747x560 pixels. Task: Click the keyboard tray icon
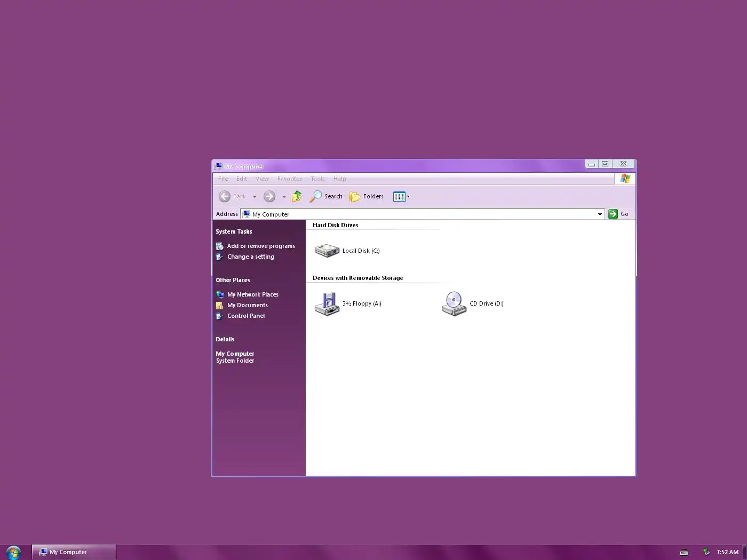pos(684,553)
